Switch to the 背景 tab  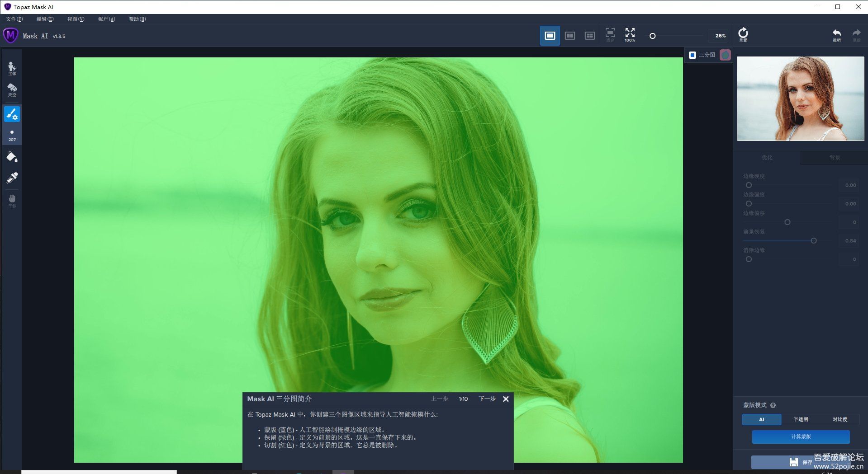[834, 158]
